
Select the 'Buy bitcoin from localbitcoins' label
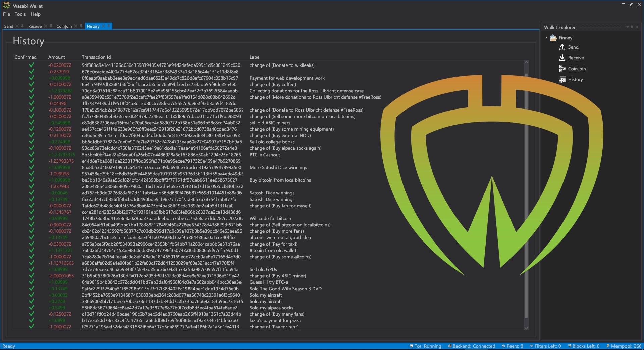(x=280, y=180)
